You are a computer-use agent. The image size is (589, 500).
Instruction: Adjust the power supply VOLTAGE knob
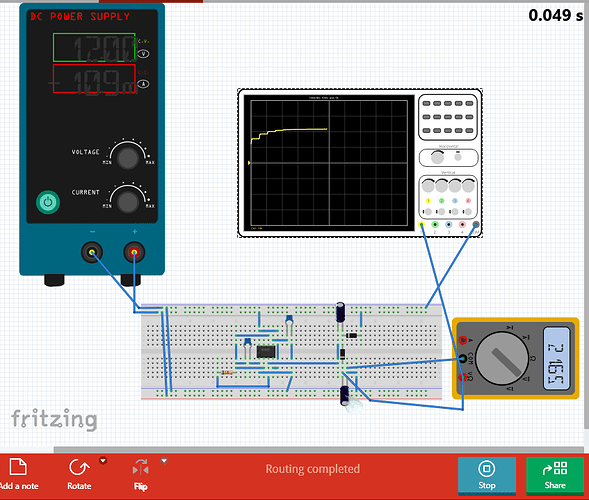[128, 158]
